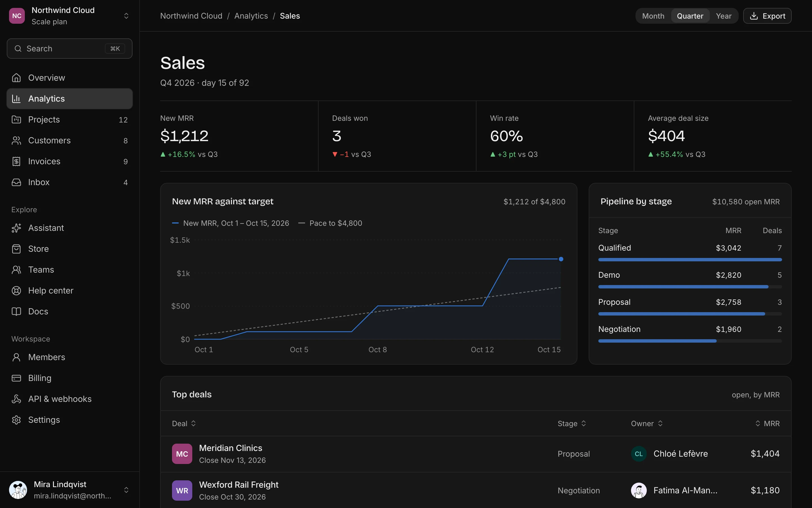Click Fatima Al-Man... owner avatar
The image size is (812, 508).
[639, 490]
